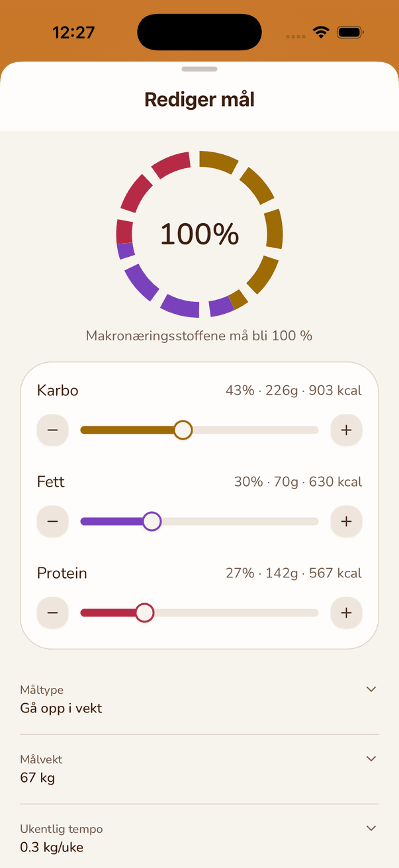This screenshot has height=868, width=399.
Task: Click the Karbo slider handle
Action: (183, 430)
